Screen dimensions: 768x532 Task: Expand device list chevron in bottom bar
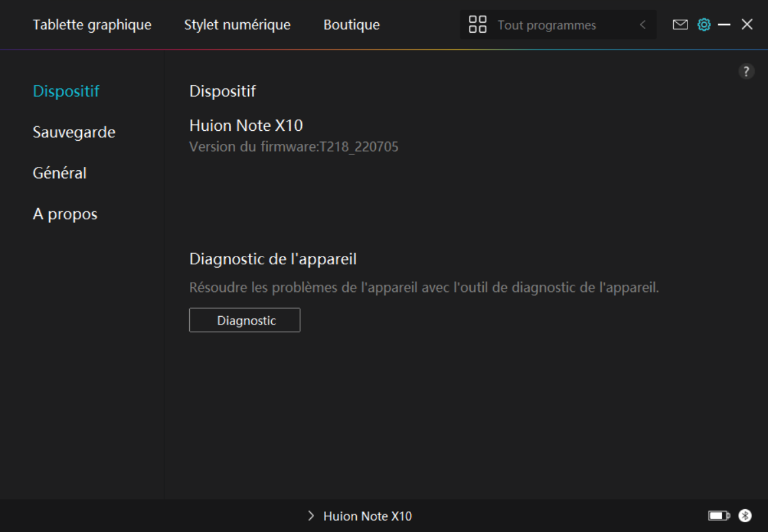coord(311,516)
